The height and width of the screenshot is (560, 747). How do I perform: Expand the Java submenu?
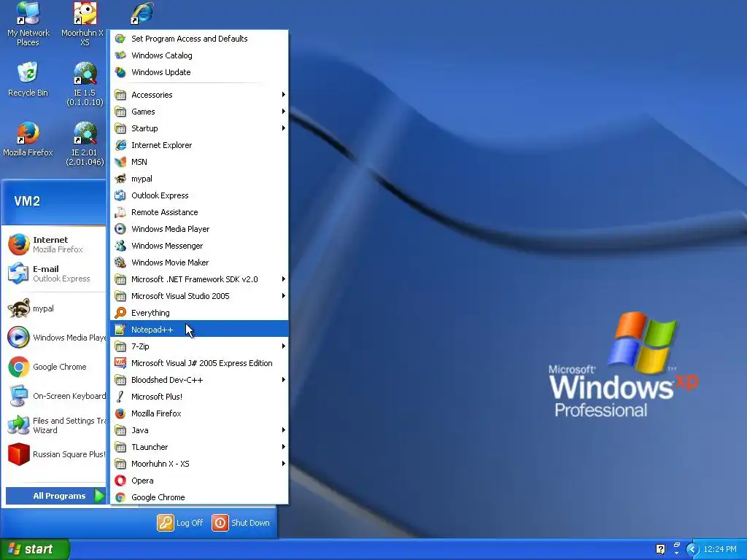199,430
